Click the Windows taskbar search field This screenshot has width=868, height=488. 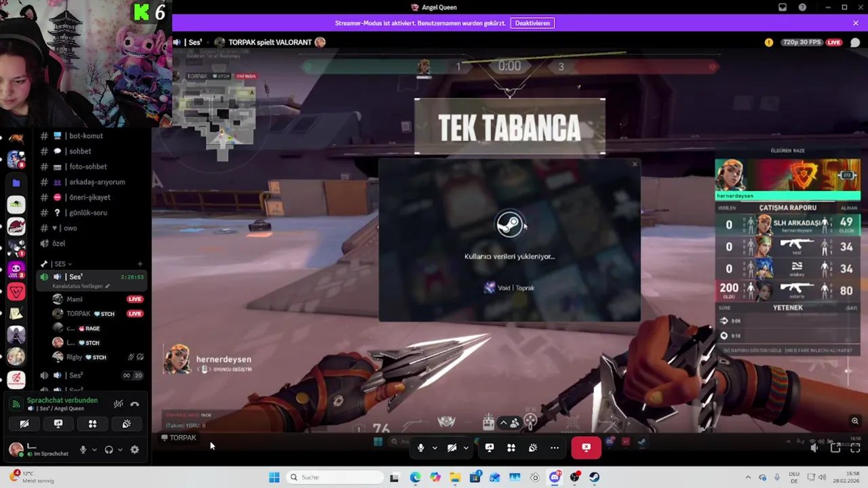335,477
